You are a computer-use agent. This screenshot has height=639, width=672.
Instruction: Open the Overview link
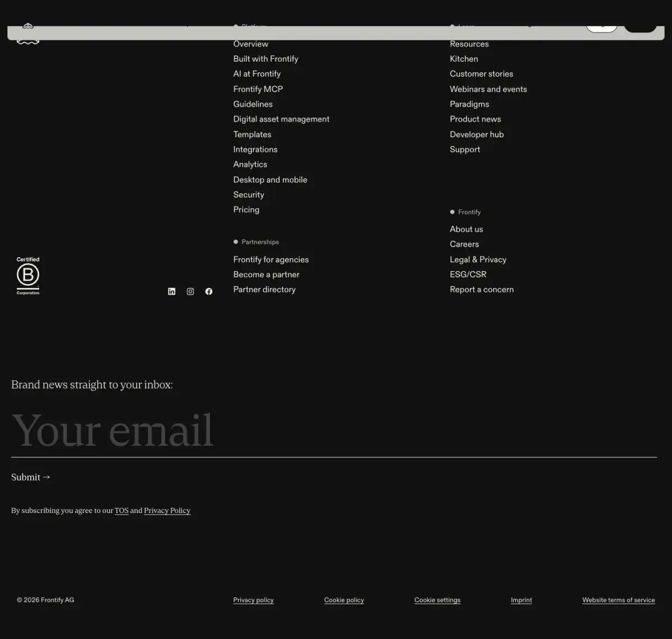pos(251,44)
